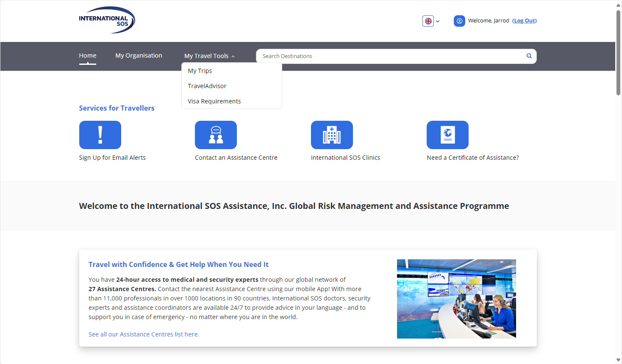This screenshot has height=364, width=622.
Task: Open See all our Assistance Centres list
Action: (144, 334)
